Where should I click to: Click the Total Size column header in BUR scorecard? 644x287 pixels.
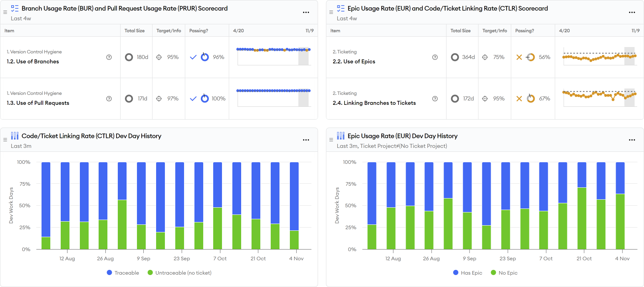[135, 31]
